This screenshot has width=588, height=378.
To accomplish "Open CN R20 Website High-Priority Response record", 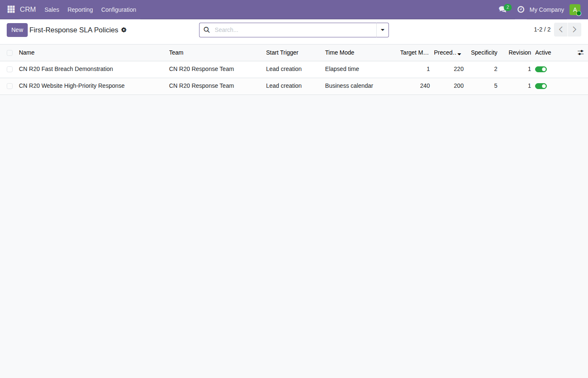I will [x=72, y=86].
